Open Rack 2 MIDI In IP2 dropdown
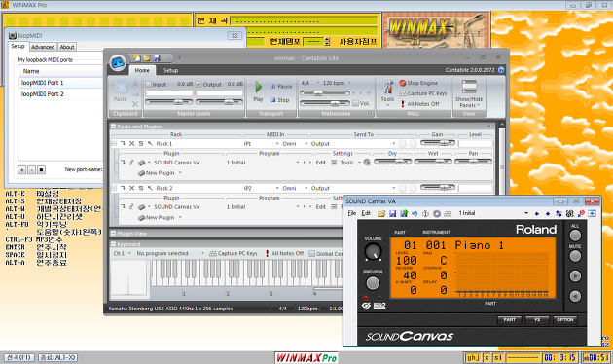This screenshot has height=364, width=613. pyautogui.click(x=261, y=189)
